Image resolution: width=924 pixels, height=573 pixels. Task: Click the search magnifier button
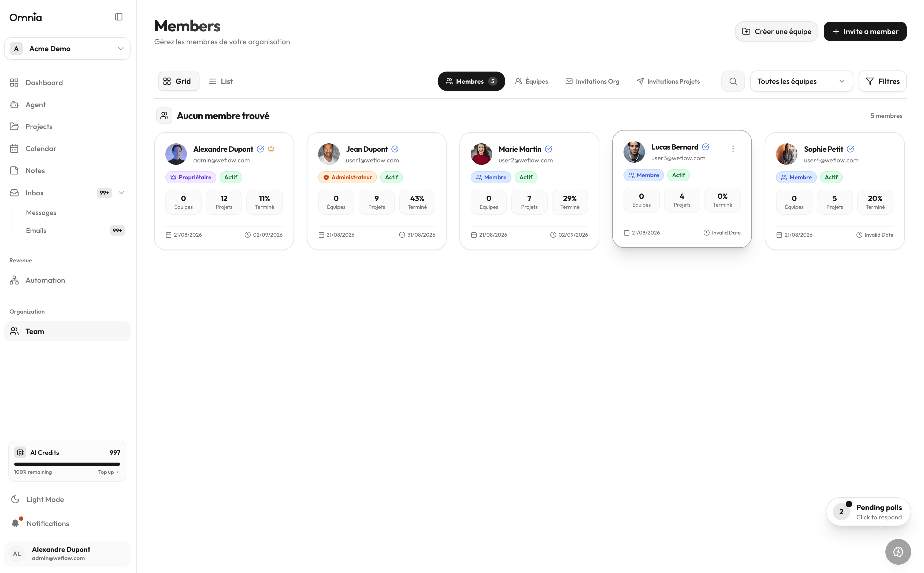[x=733, y=81]
